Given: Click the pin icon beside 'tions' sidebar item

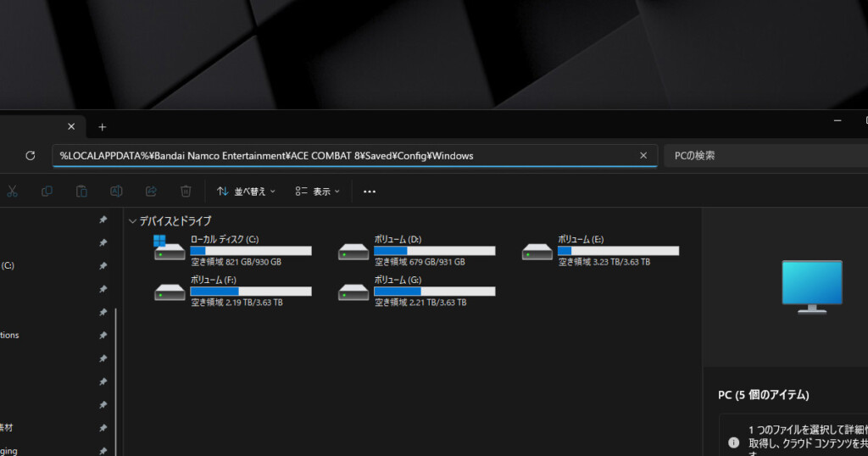Looking at the screenshot, I should coord(103,336).
